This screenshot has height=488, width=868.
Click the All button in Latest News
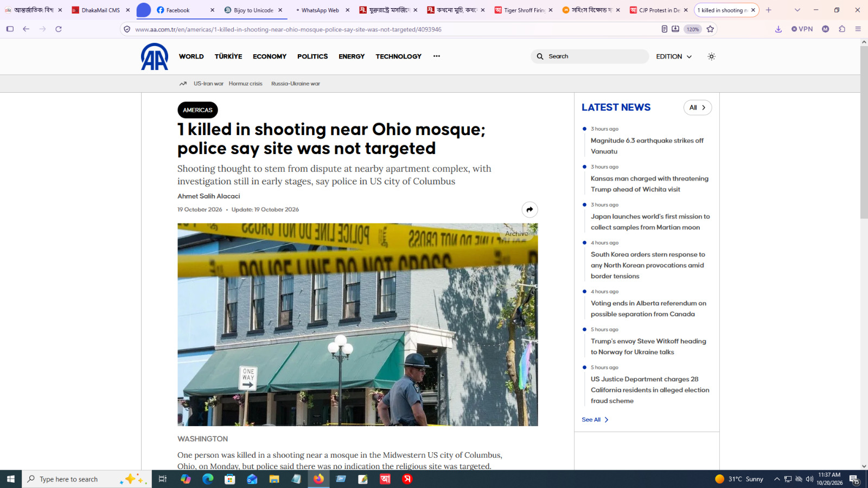click(698, 107)
